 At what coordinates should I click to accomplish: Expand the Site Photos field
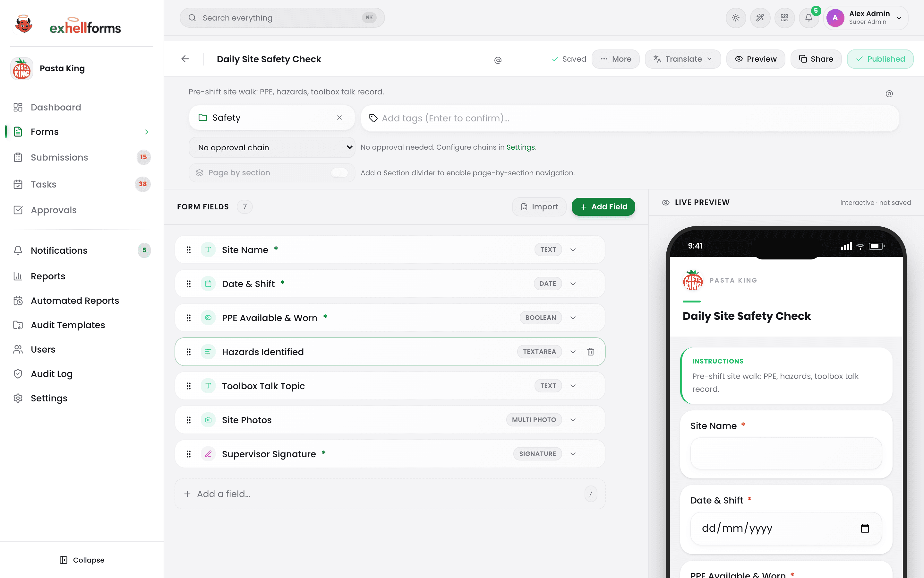[573, 420]
